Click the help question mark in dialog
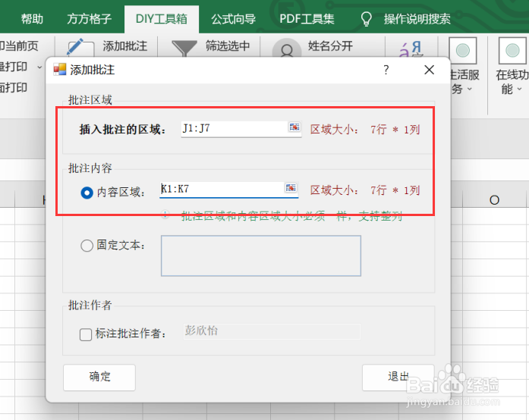 click(x=386, y=70)
